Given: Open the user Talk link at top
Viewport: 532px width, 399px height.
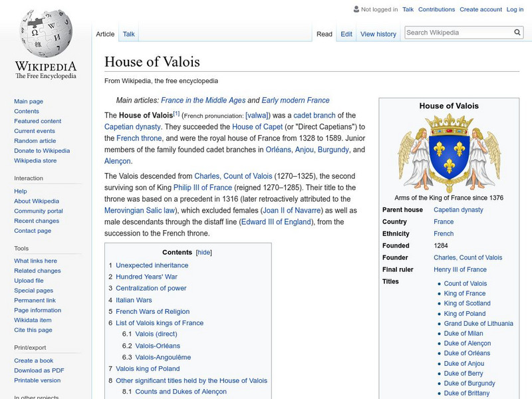Looking at the screenshot, I should [x=408, y=9].
